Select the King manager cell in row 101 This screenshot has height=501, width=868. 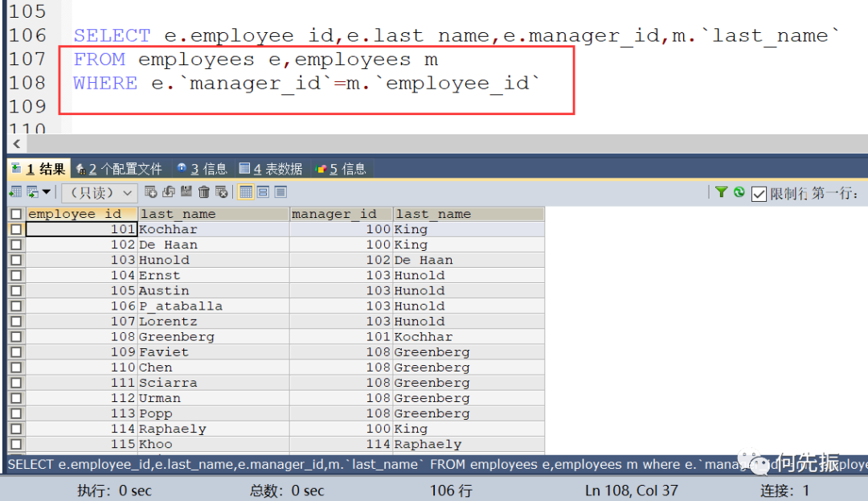[469, 229]
